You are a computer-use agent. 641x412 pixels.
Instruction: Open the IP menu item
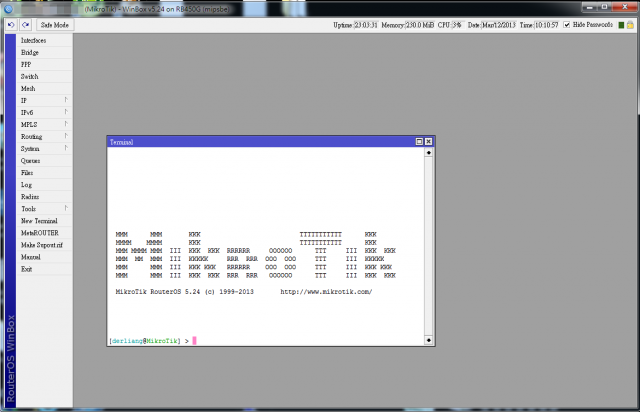pos(44,101)
